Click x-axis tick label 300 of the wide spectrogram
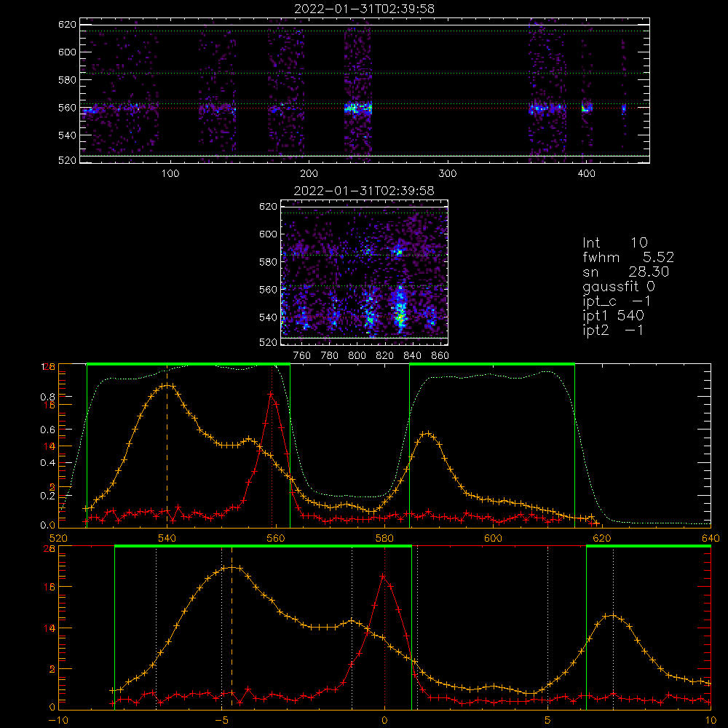Viewport: 728px width, 728px height. [x=448, y=174]
